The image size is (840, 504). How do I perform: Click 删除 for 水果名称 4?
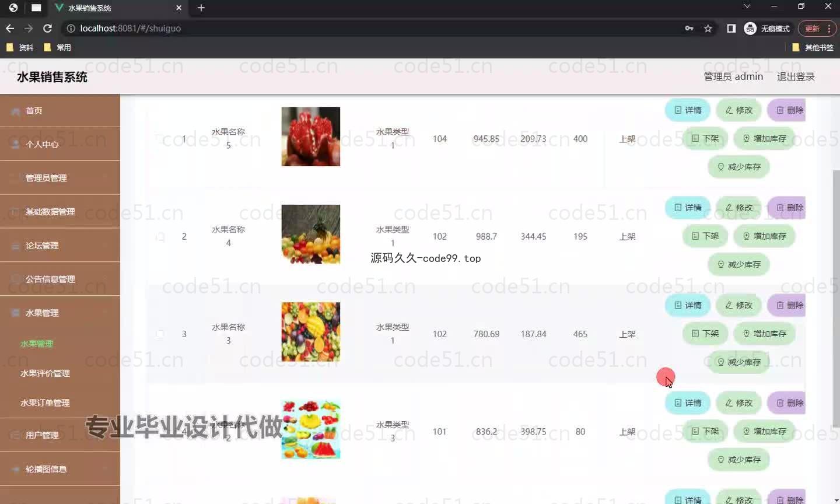pyautogui.click(x=786, y=208)
